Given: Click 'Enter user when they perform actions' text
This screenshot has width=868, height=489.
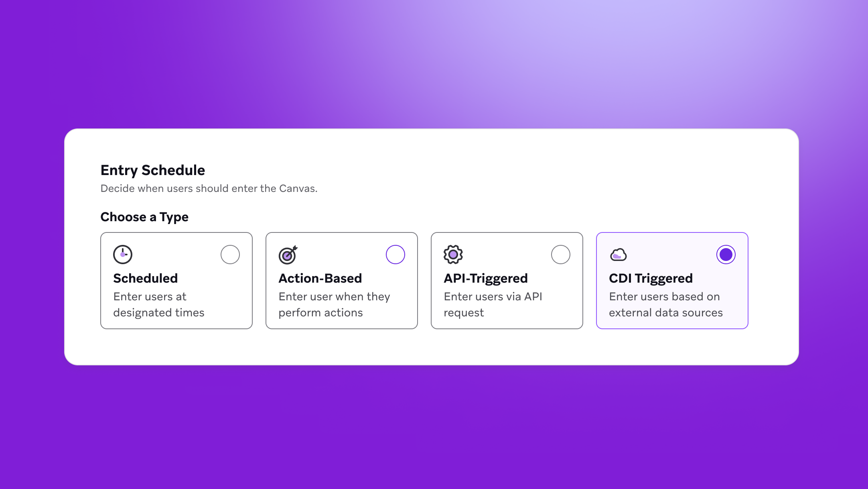Looking at the screenshot, I should tap(334, 304).
